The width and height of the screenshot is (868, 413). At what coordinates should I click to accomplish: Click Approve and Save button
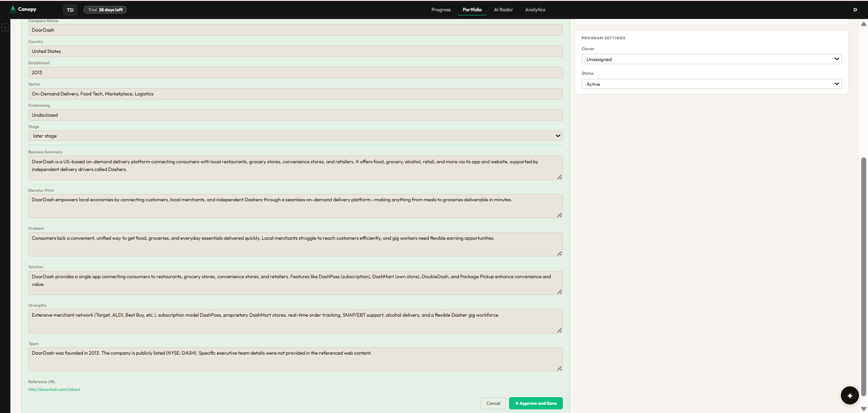pyautogui.click(x=536, y=403)
